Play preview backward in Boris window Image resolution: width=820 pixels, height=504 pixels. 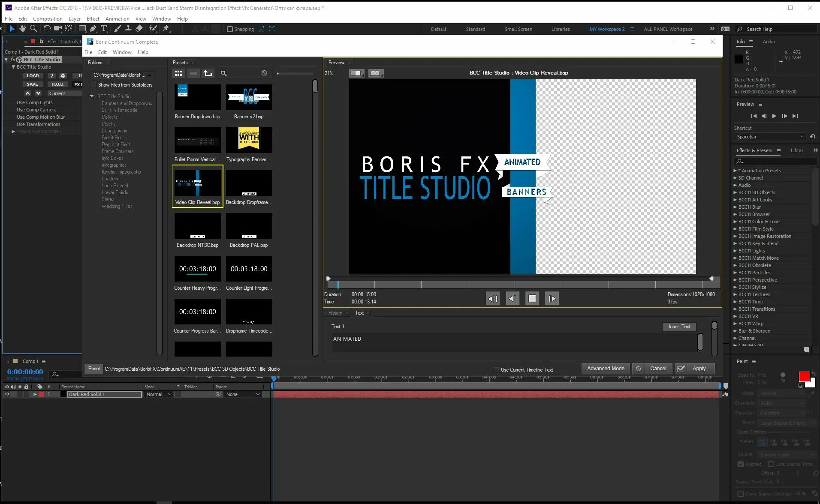(x=493, y=299)
